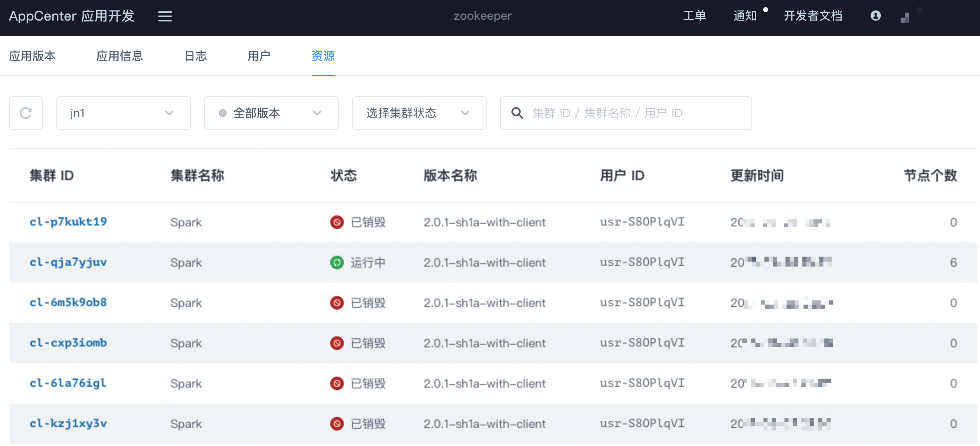Screen dimensions: 980x446
Task: Select the 资源 tab
Action: pos(323,56)
